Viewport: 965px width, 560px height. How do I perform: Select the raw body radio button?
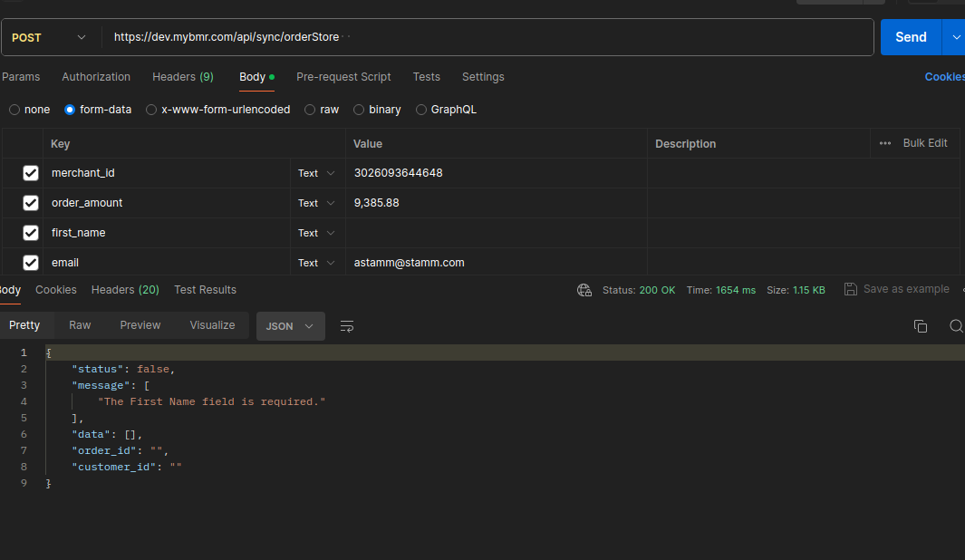coord(311,110)
